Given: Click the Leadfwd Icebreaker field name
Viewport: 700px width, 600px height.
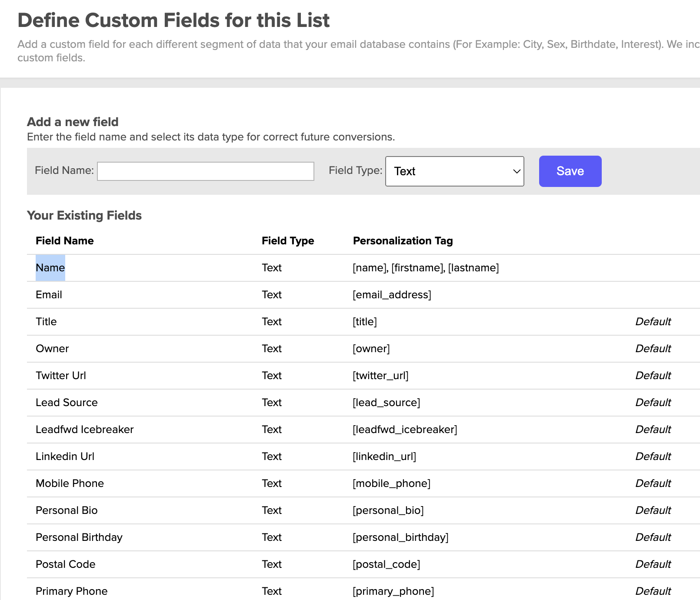Looking at the screenshot, I should tap(85, 430).
